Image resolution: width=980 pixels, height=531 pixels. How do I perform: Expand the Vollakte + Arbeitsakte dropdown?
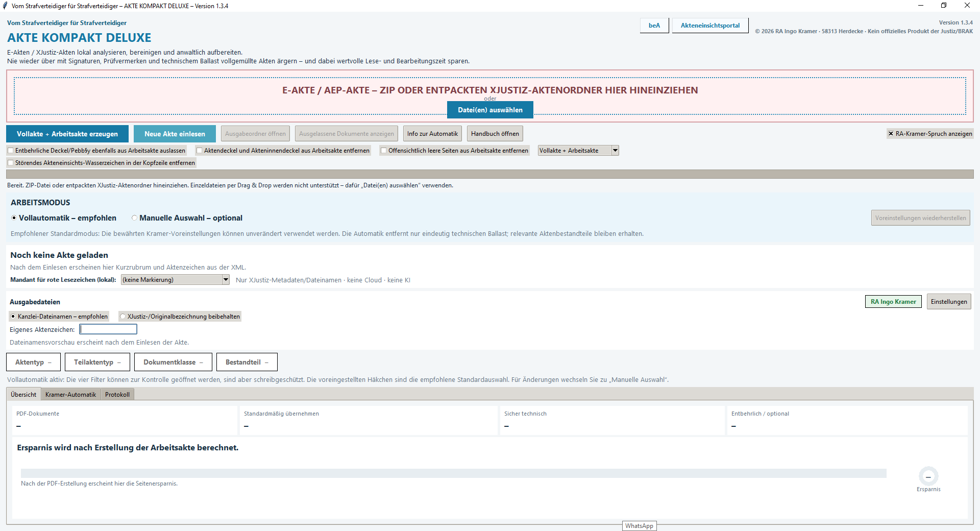point(615,151)
